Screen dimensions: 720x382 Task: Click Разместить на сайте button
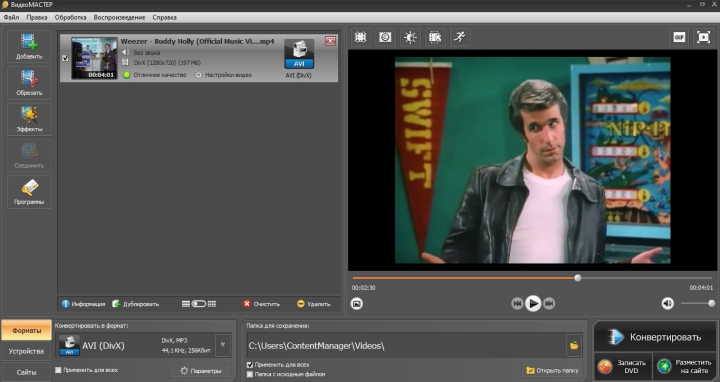[685, 366]
